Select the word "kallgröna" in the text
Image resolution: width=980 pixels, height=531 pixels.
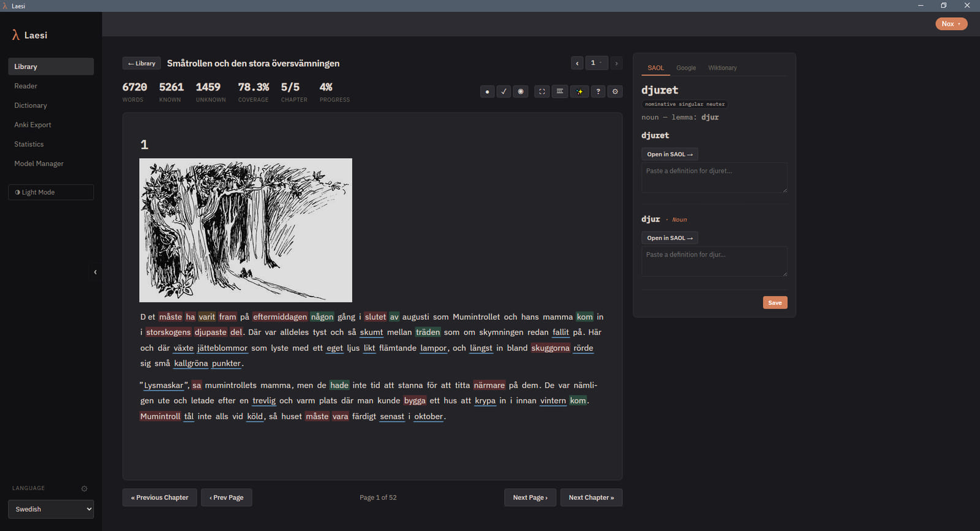point(191,364)
